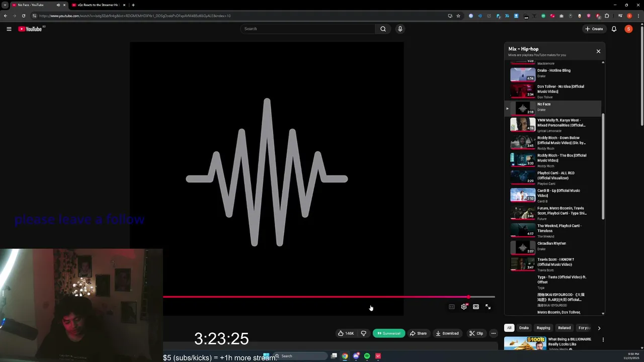This screenshot has width=644, height=362.
Task: Click the blue download extension icon
Action: [x=516, y=16]
